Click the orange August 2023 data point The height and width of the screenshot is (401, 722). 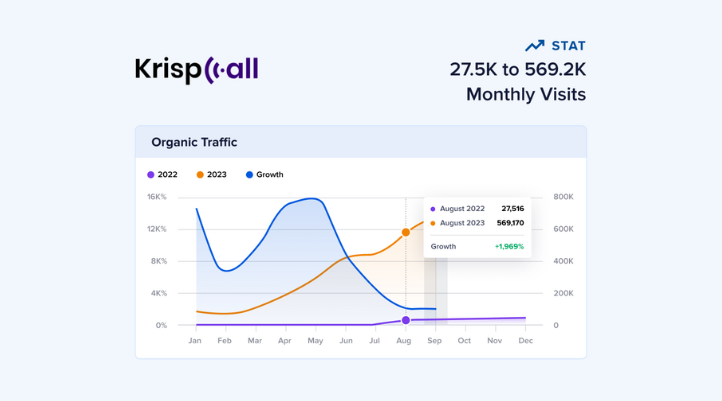tap(405, 232)
